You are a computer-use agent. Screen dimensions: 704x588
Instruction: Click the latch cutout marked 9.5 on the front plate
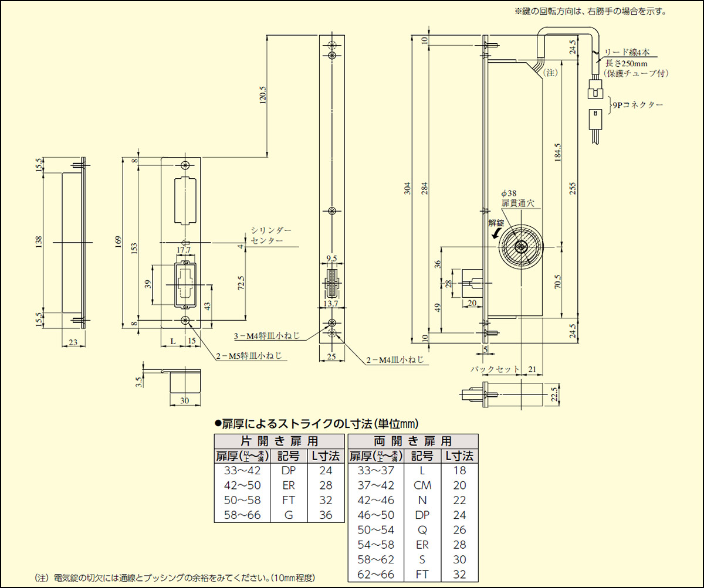pos(332,283)
